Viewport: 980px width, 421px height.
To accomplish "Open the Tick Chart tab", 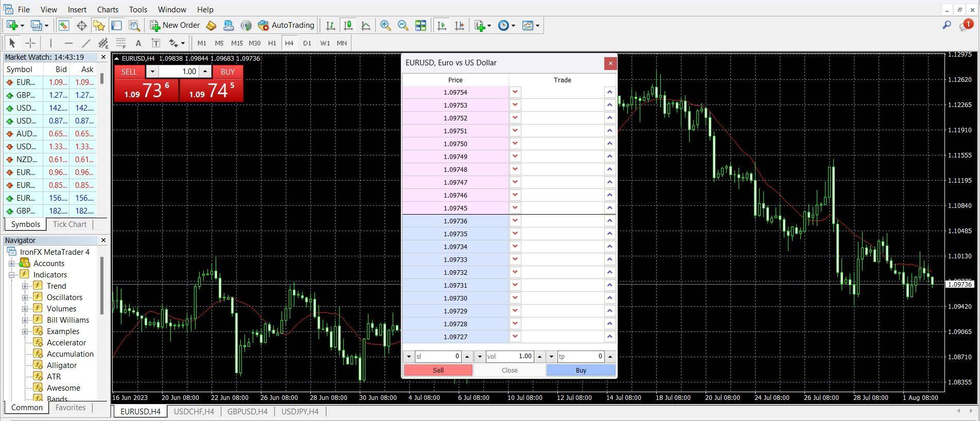I will click(69, 224).
